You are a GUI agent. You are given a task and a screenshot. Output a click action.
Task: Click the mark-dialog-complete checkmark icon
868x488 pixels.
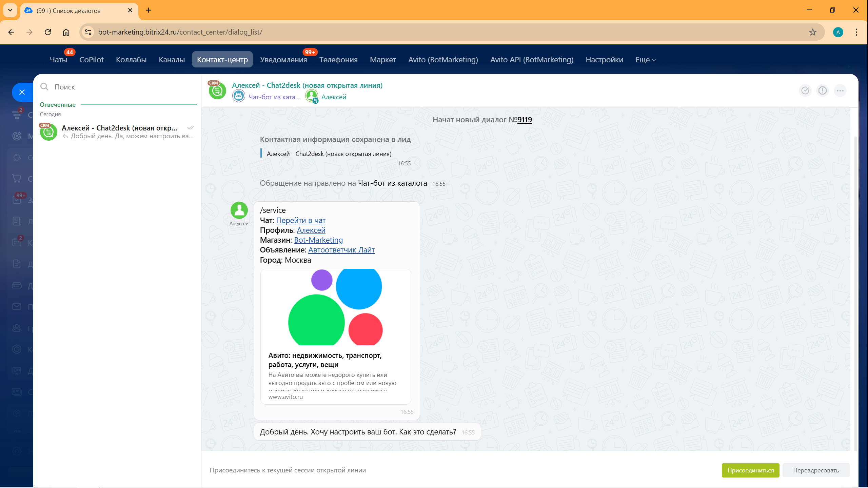[x=805, y=90]
